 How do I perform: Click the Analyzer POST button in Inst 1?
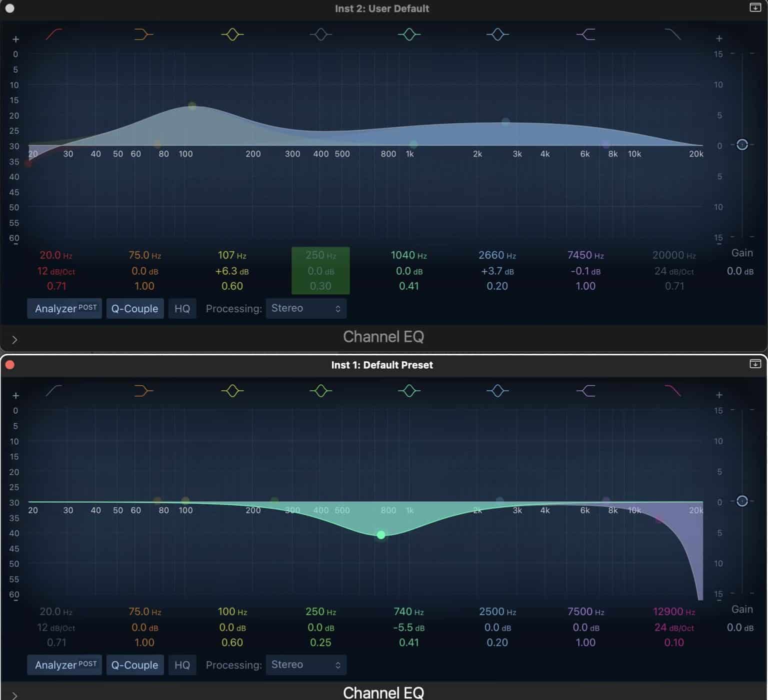[x=64, y=665]
